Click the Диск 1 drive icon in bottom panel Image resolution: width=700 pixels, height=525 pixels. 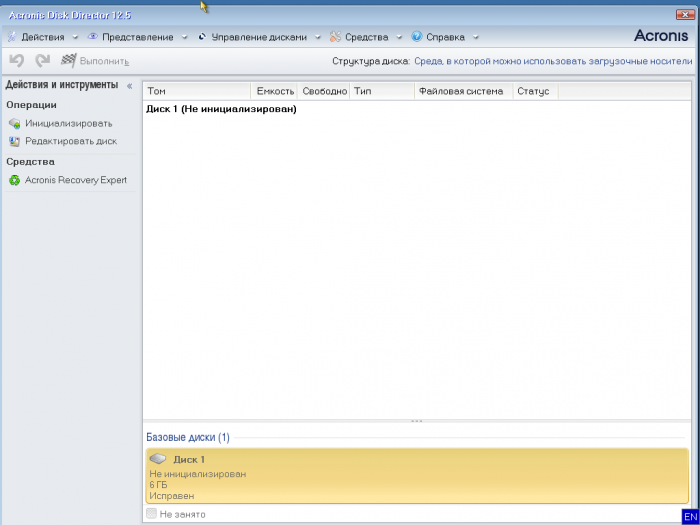click(x=158, y=459)
